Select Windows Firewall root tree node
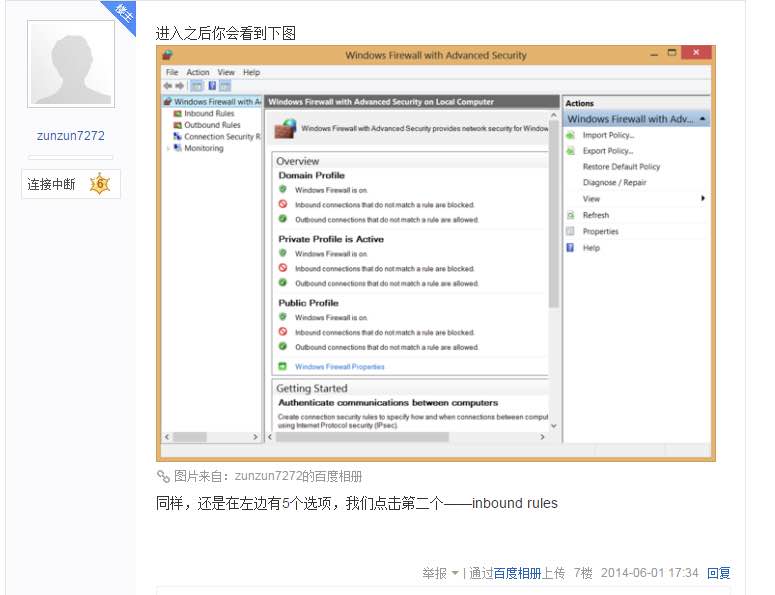This screenshot has width=775, height=595. [x=213, y=102]
